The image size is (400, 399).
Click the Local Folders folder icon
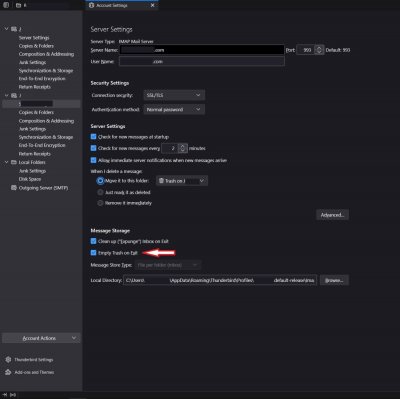pyautogui.click(x=14, y=162)
